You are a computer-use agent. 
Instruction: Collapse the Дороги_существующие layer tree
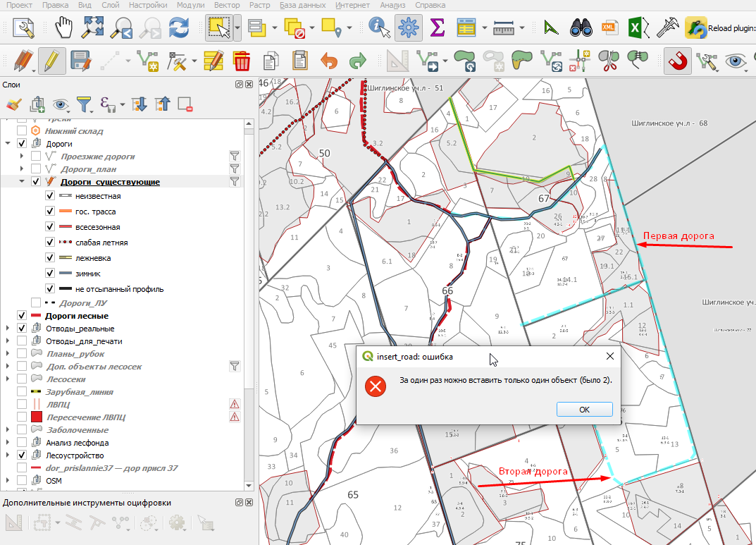[21, 181]
